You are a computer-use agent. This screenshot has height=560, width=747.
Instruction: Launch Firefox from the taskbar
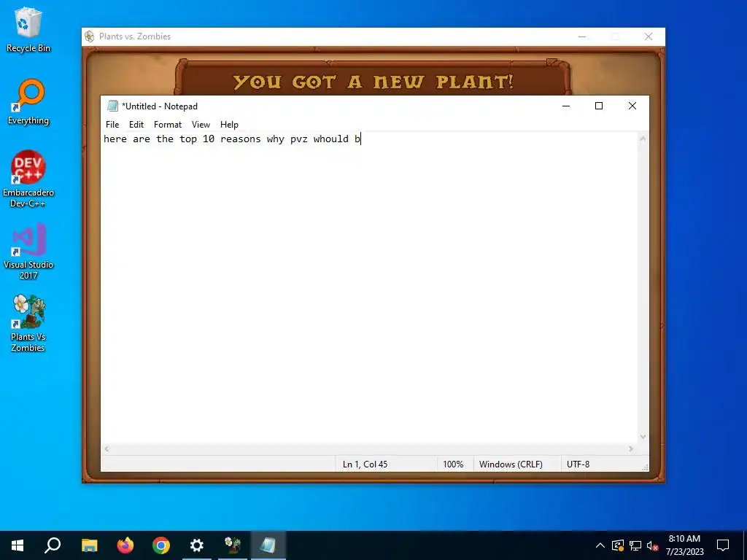coord(125,545)
